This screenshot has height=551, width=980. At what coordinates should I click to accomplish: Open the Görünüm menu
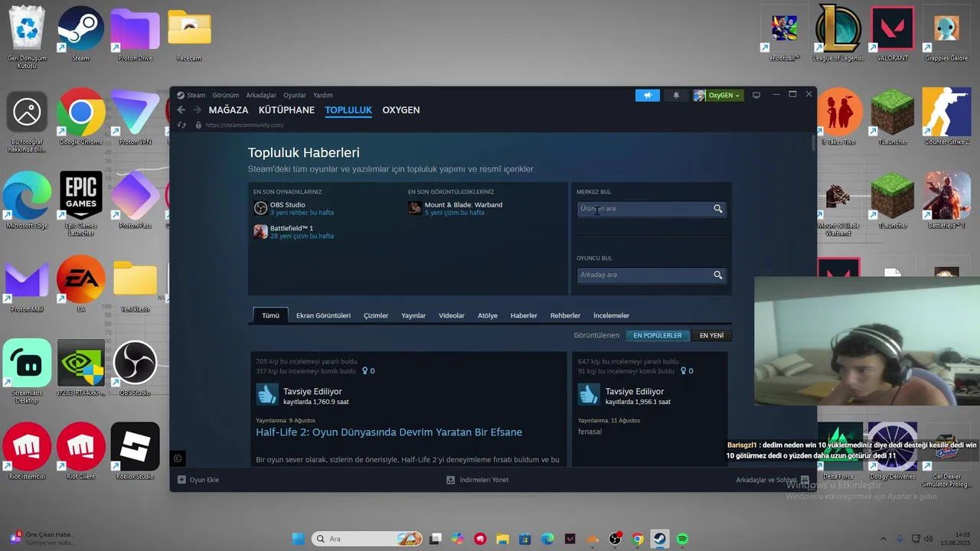pyautogui.click(x=226, y=96)
